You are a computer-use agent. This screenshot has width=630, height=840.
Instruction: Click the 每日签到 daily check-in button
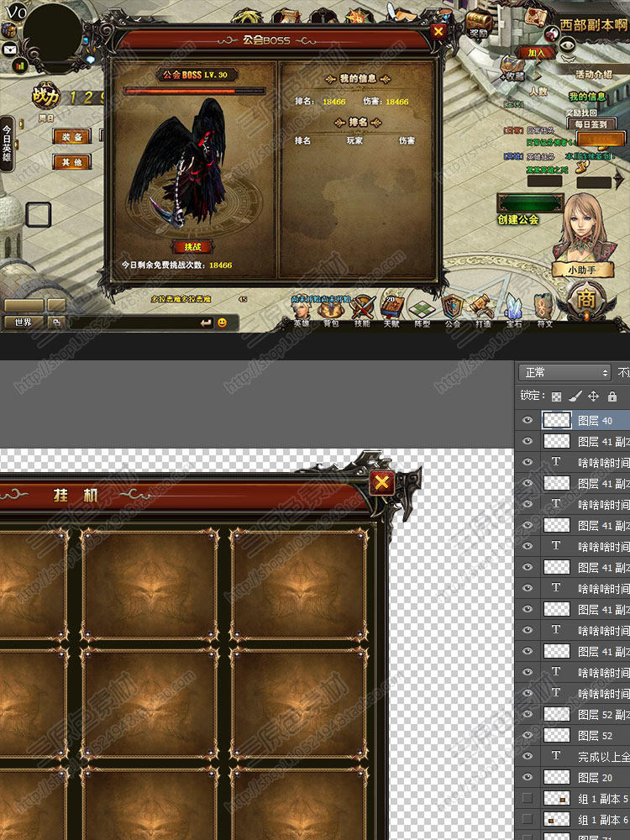point(591,123)
